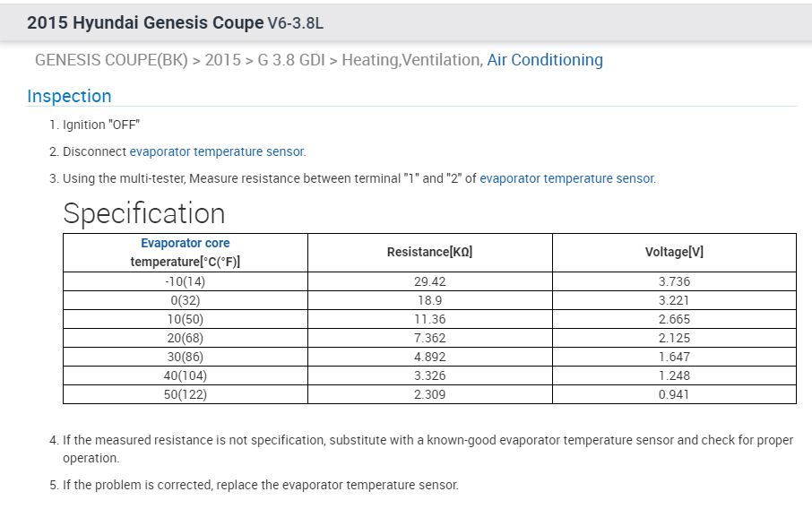Click the GENESIS COUPE(BK) breadcrumb item
Screen dimensions: 812x509
click(x=111, y=60)
